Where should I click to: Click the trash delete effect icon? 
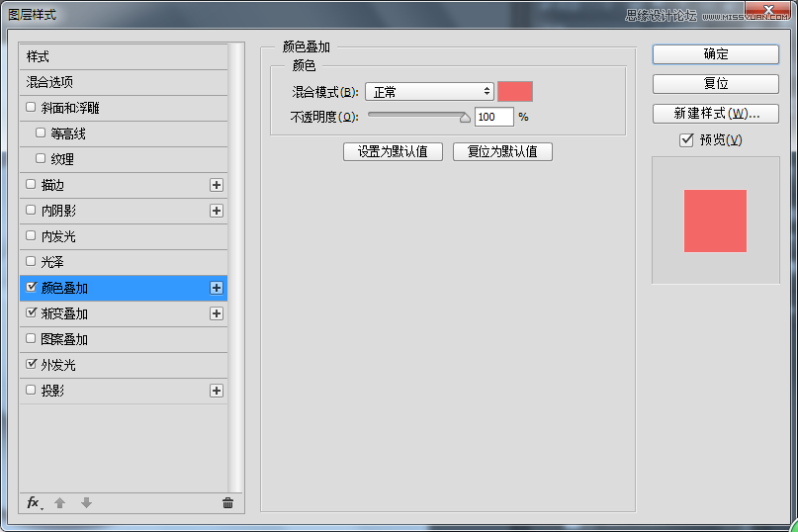(228, 503)
